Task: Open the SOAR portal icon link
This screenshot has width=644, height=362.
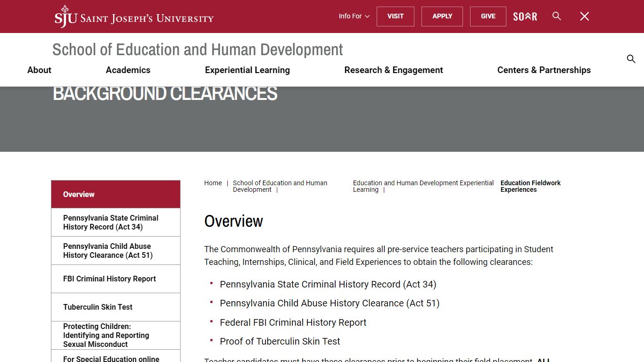Action: 525,16
